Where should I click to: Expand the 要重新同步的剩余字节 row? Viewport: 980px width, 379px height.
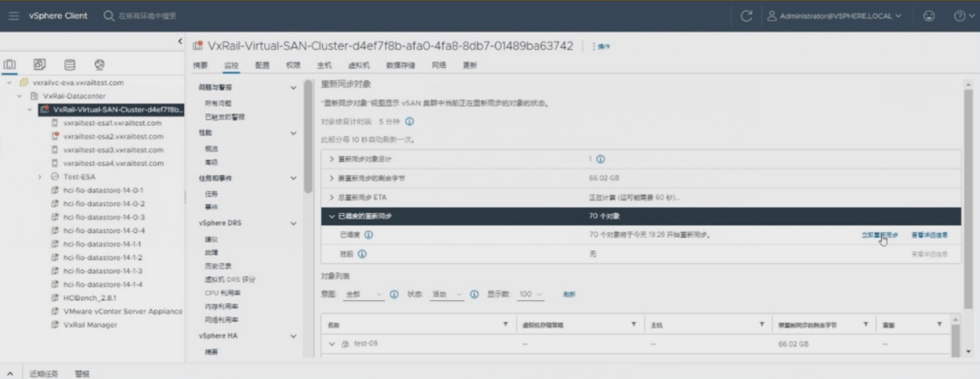pyautogui.click(x=332, y=178)
